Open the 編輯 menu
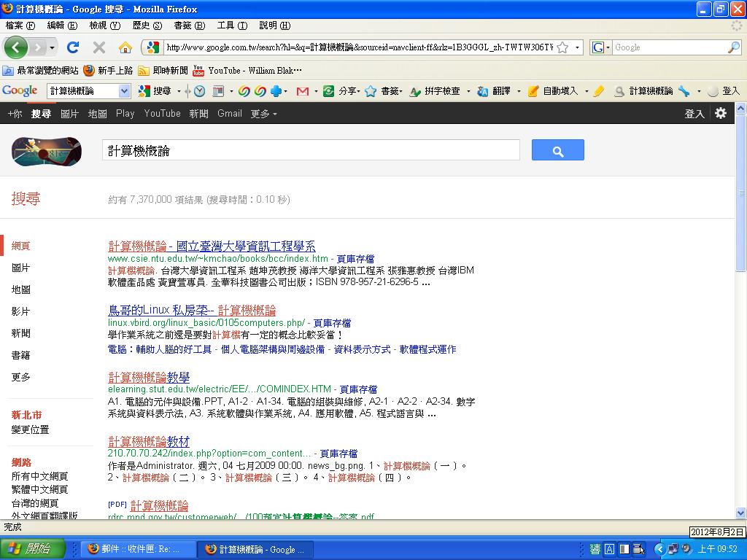Viewport: 747px width, 560px height. pos(63,26)
